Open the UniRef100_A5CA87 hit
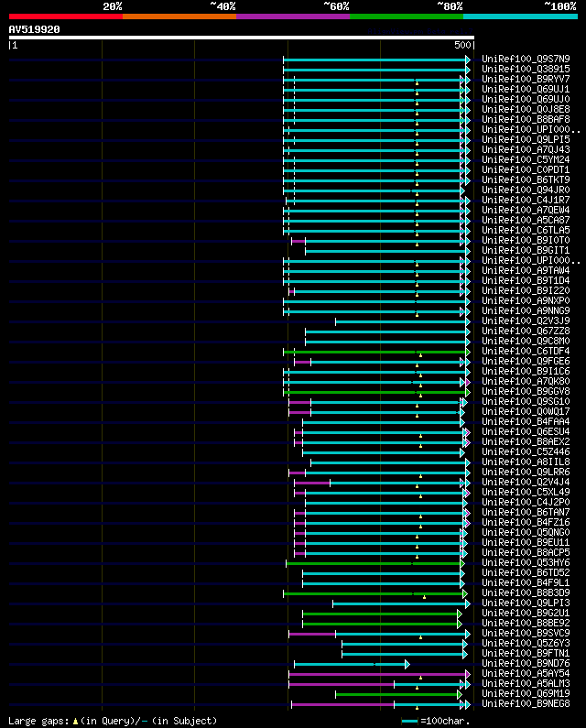Viewport: 586px width, 728px height. (526, 220)
